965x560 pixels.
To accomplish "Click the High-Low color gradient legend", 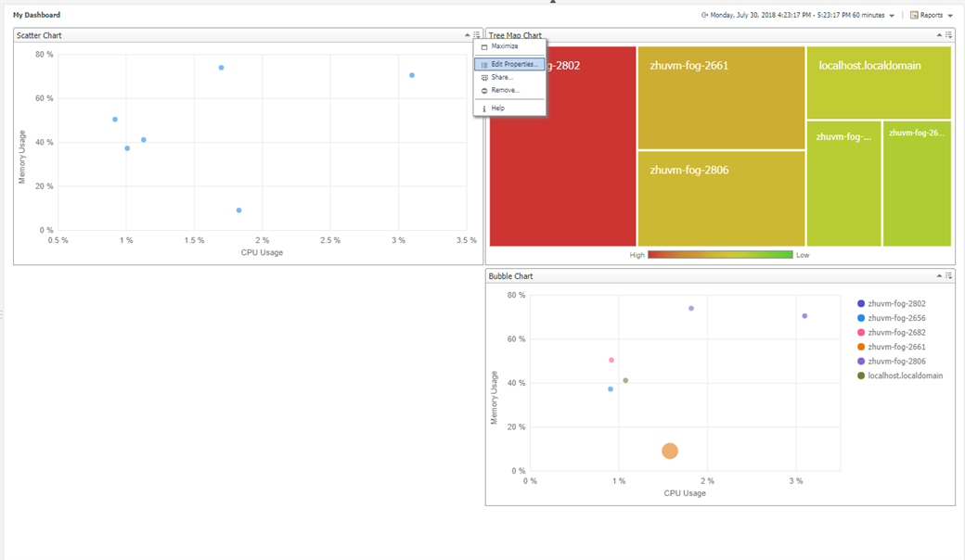I will (x=720, y=254).
